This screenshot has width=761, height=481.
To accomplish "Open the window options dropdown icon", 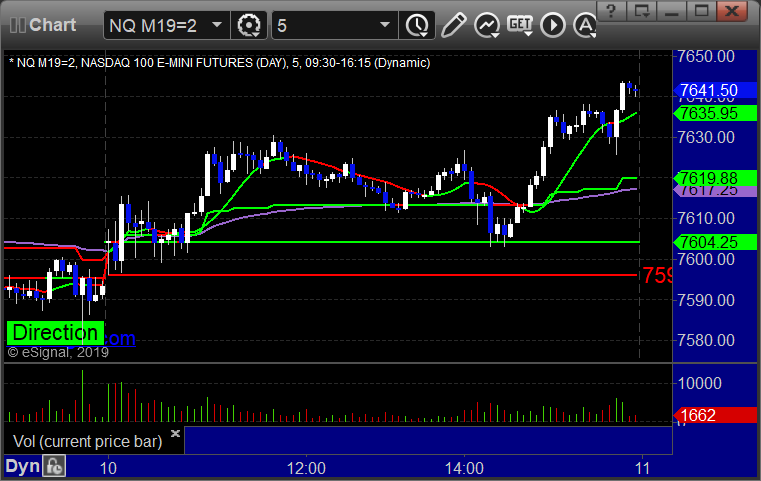I will tap(641, 11).
